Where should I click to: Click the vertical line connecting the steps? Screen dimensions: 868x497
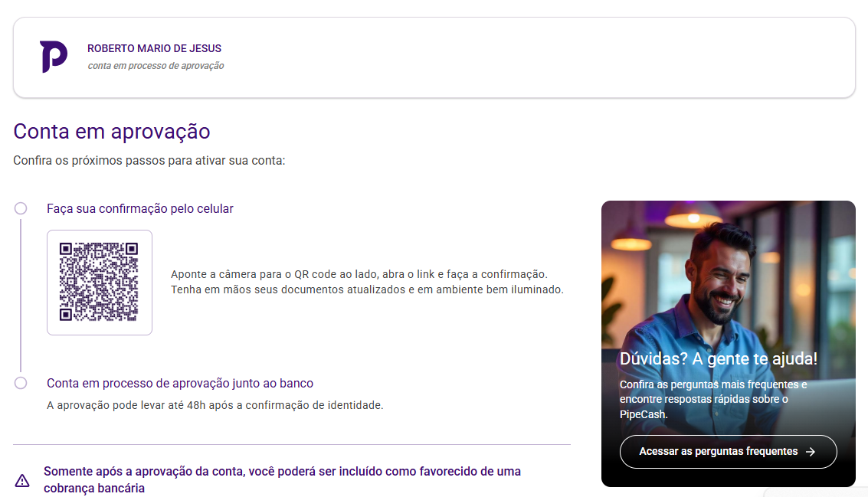[21, 295]
